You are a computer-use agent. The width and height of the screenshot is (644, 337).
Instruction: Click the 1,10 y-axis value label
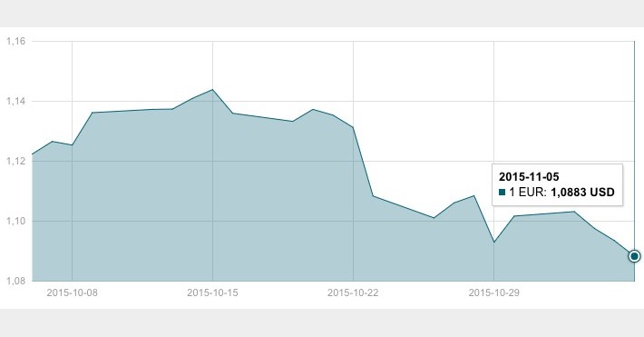click(x=16, y=221)
